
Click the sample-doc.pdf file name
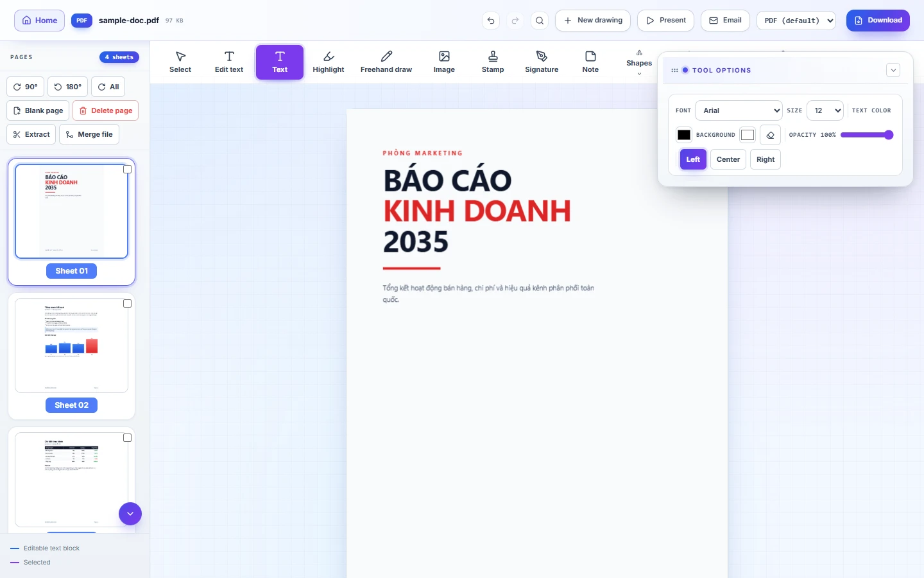[x=129, y=21]
